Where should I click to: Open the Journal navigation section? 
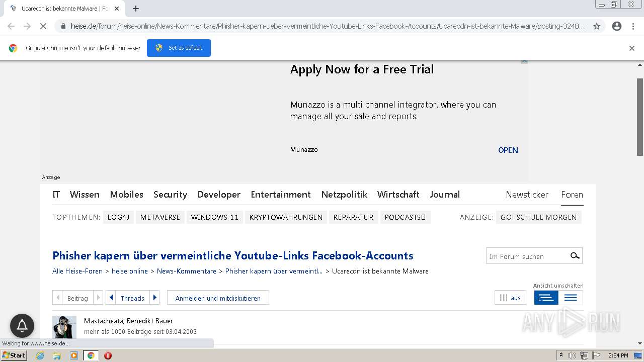[x=445, y=195]
